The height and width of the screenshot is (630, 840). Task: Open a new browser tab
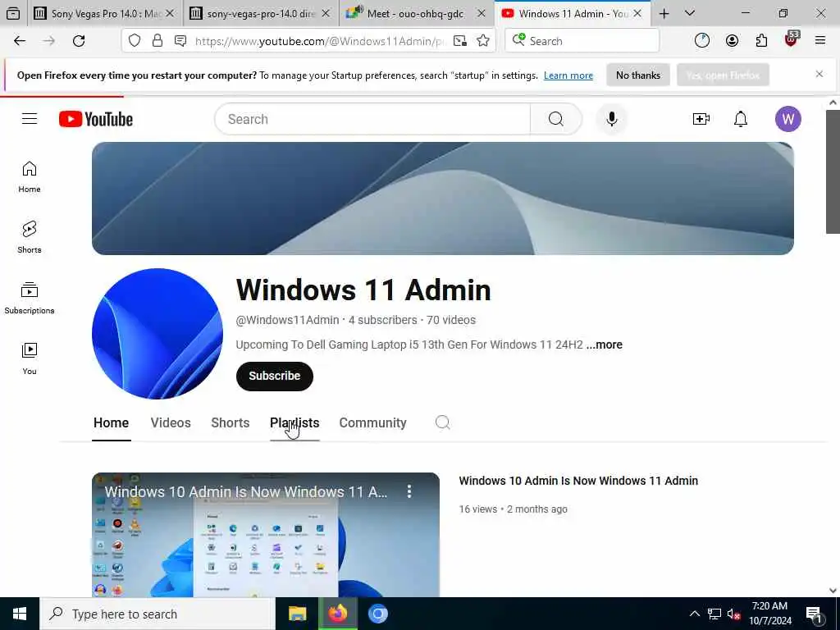click(x=664, y=13)
